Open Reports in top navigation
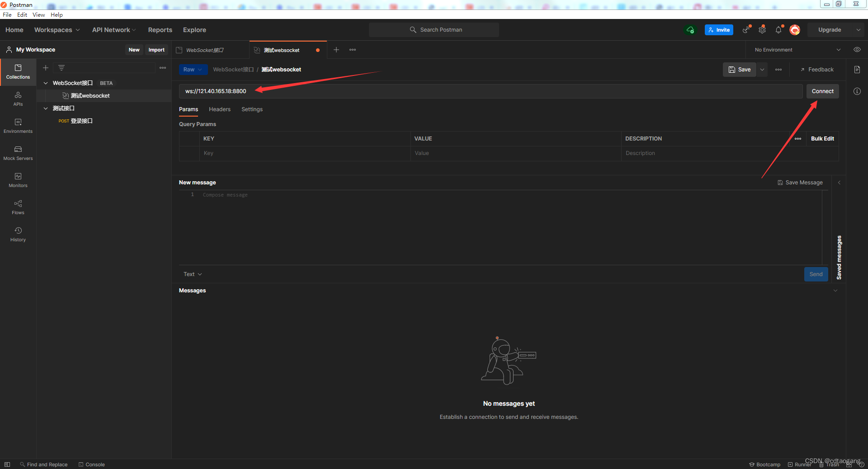The width and height of the screenshot is (868, 469). coord(160,30)
